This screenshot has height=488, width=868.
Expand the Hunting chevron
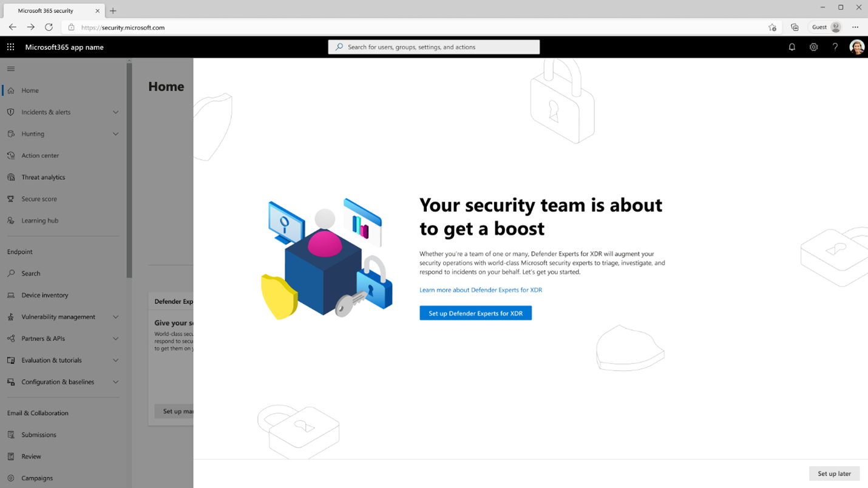(x=115, y=134)
